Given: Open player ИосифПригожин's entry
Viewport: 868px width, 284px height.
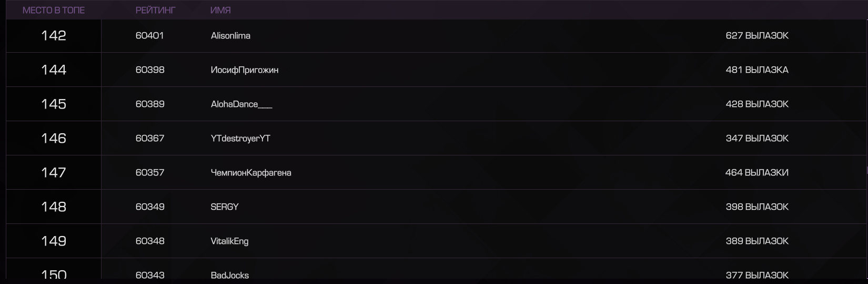Looking at the screenshot, I should click(245, 70).
